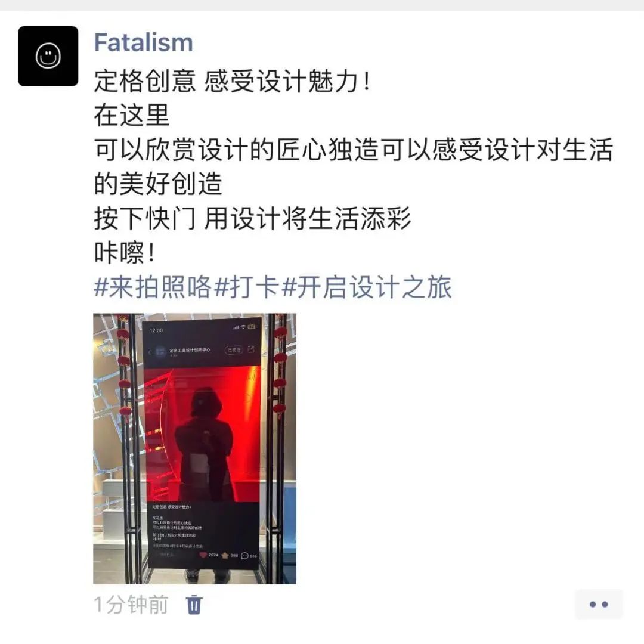644x644 pixels.
Task: Tap the 咔嚓! text line
Action: pyautogui.click(x=125, y=252)
